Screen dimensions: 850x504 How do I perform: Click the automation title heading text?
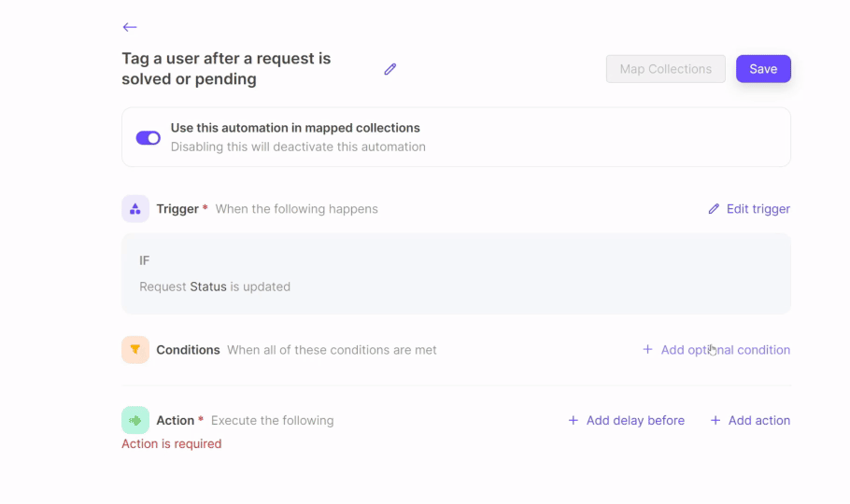pyautogui.click(x=226, y=69)
